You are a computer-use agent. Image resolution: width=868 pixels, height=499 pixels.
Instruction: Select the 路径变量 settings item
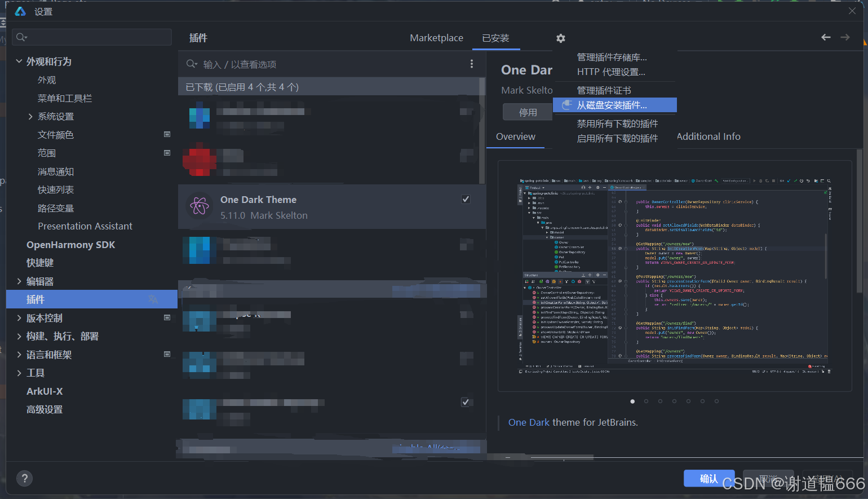click(55, 208)
